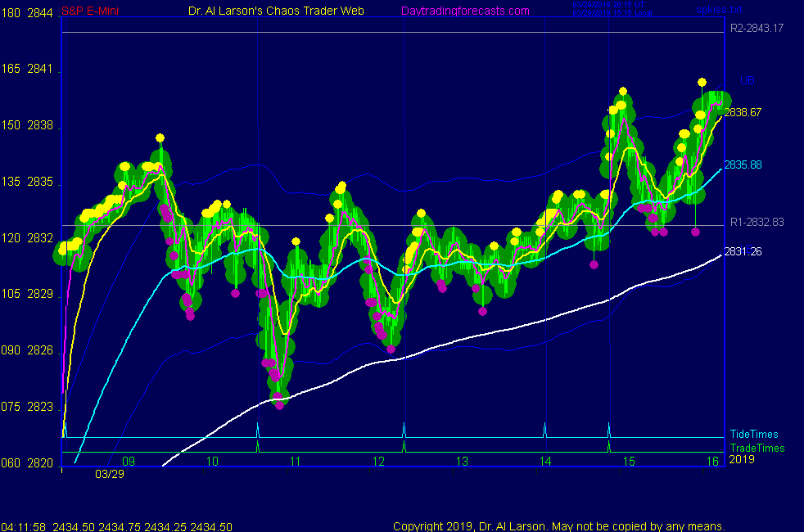
Task: Click the 10 hour label
Action: [212, 462]
